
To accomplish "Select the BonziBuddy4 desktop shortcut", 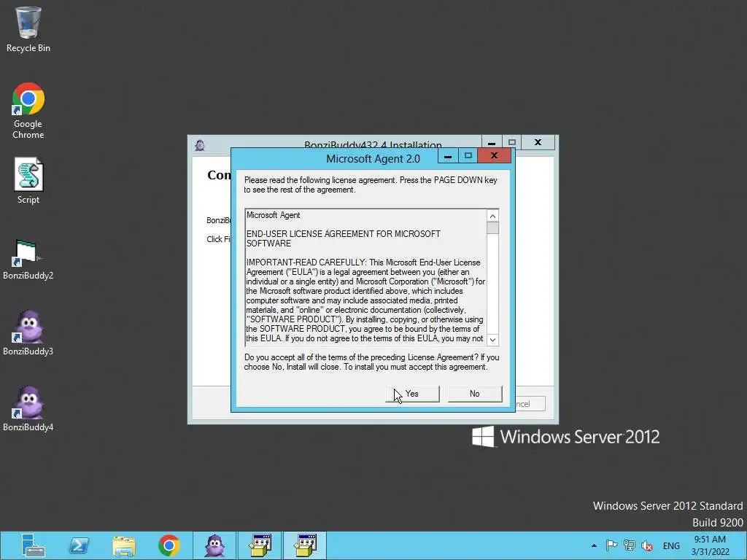I will pyautogui.click(x=28, y=409).
